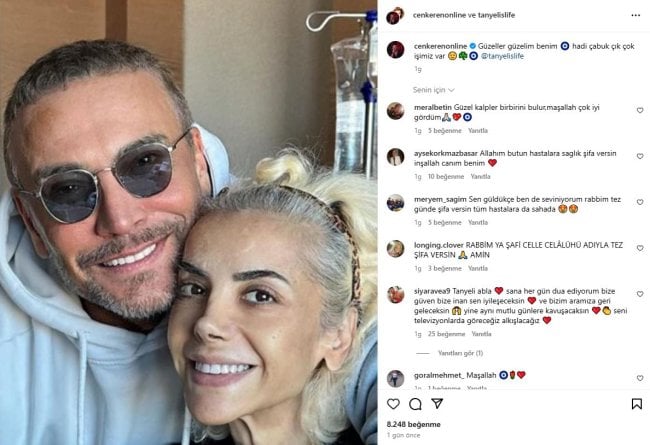This screenshot has height=445, width=650.
Task: Open meralbetin's profile picture
Action: (395, 111)
